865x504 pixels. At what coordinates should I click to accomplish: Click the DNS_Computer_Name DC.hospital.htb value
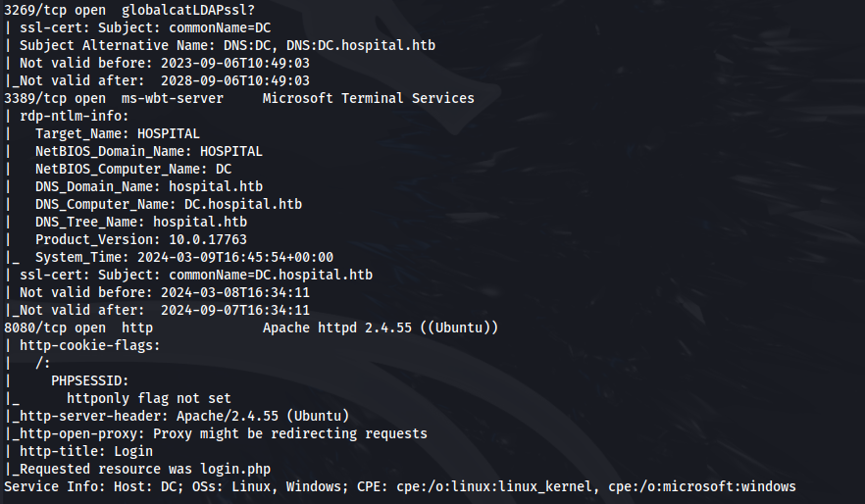point(243,204)
